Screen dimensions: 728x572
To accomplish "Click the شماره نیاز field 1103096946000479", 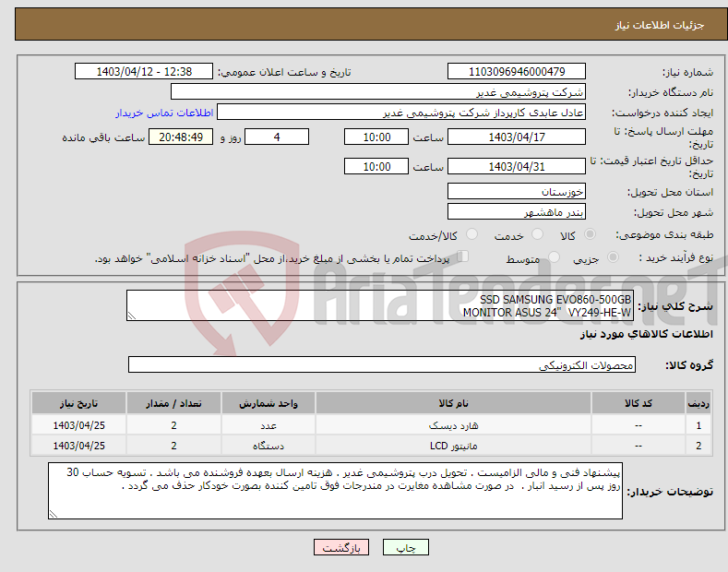I will tap(517, 72).
